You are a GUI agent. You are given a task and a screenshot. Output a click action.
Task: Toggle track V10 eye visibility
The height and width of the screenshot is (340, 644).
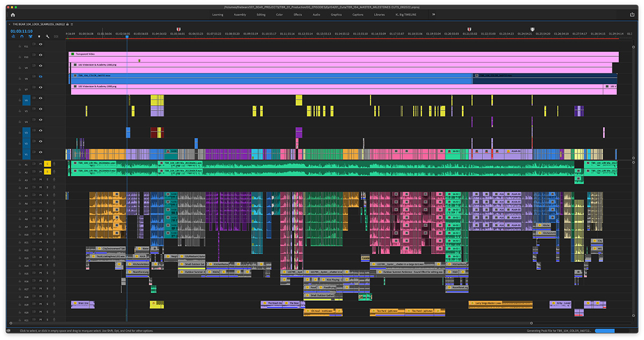click(40, 55)
